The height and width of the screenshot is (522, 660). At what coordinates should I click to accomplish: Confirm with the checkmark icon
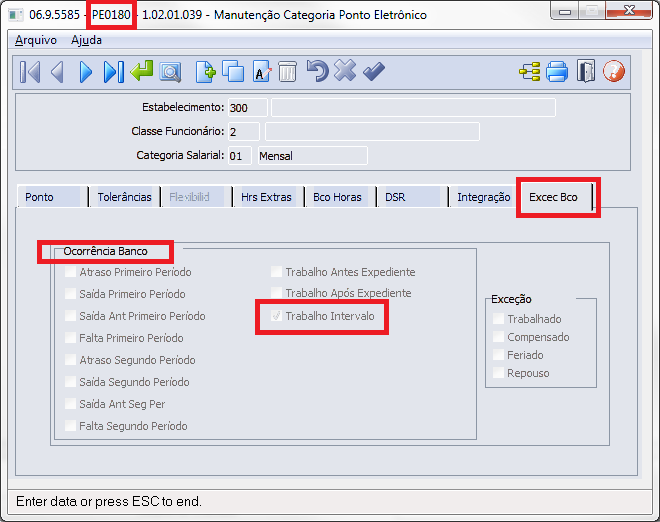pos(374,71)
